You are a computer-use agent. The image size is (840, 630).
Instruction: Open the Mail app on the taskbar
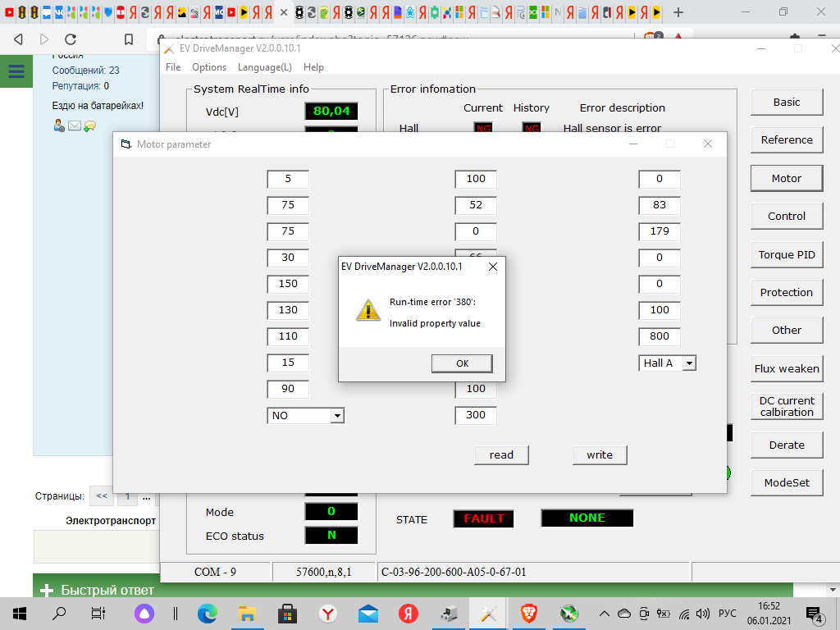tap(367, 613)
